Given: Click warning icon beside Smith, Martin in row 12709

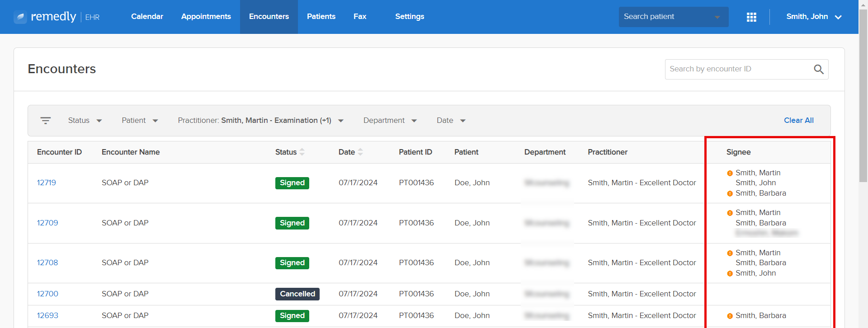Looking at the screenshot, I should 730,213.
